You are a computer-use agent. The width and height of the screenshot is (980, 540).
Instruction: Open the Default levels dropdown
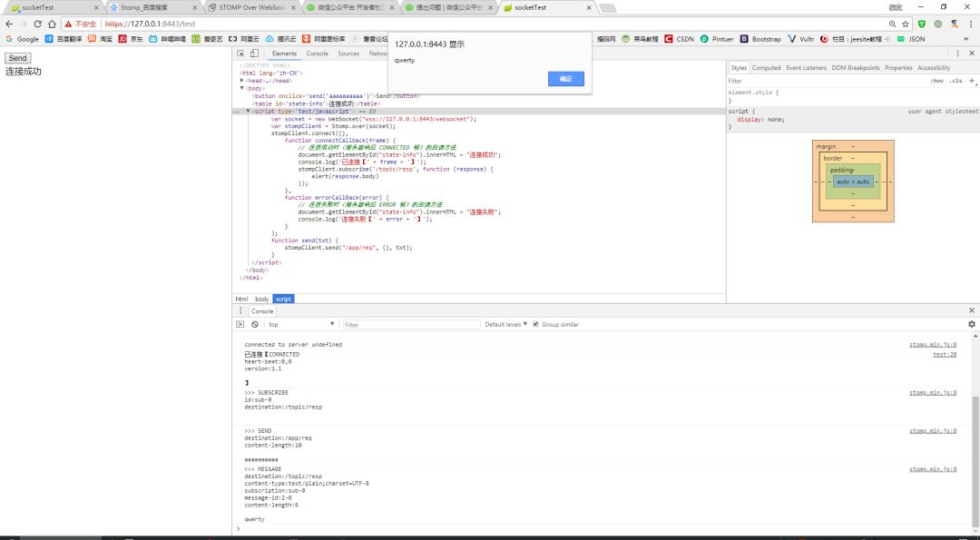click(505, 324)
